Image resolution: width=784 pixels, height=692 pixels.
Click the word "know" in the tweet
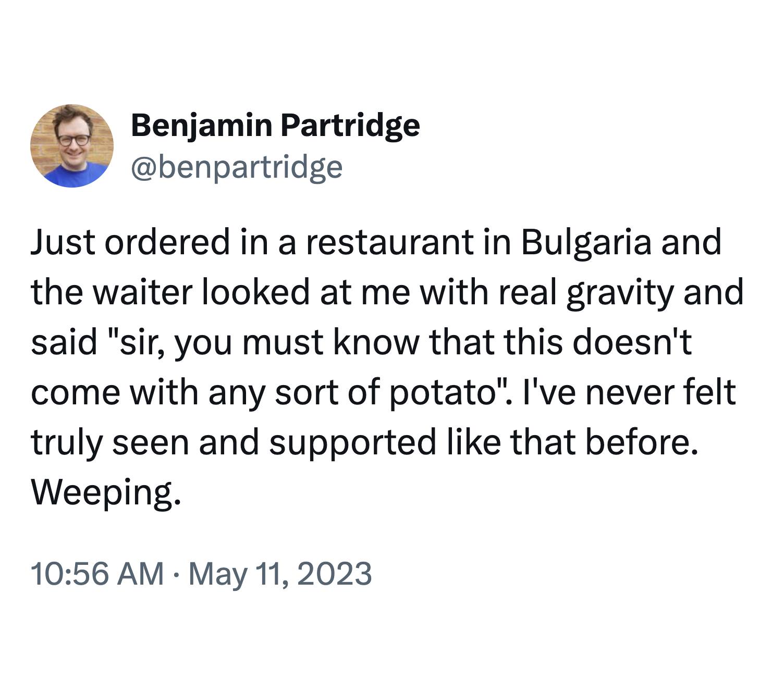(374, 342)
